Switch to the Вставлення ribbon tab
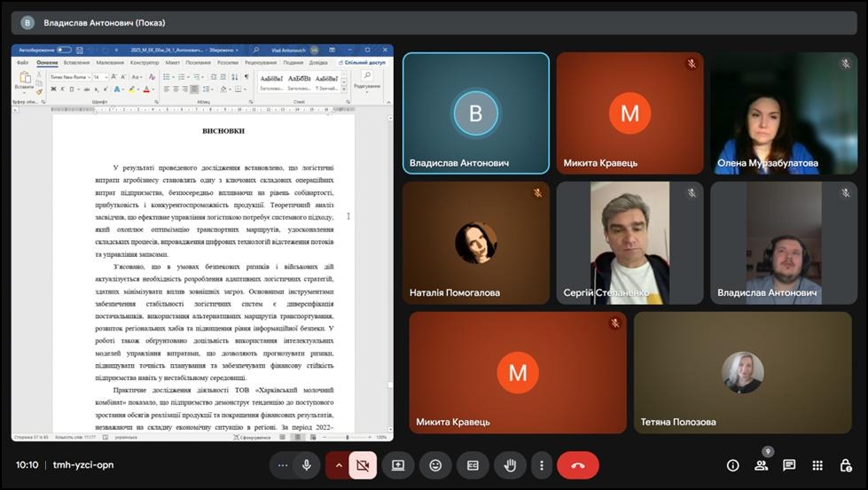Image resolution: width=868 pixels, height=490 pixels. click(76, 63)
